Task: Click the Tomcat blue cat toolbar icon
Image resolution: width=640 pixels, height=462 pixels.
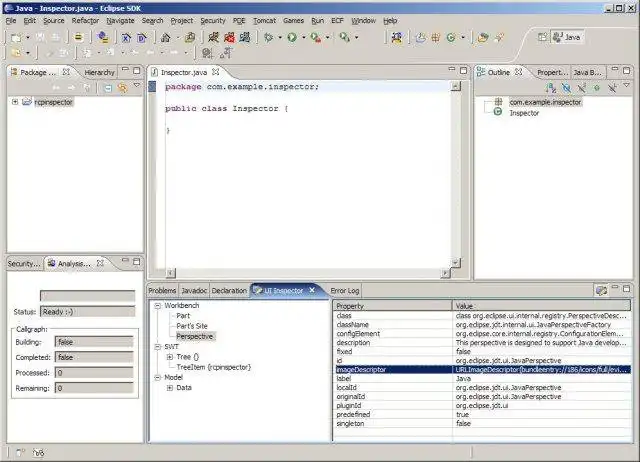Action: tap(245, 38)
